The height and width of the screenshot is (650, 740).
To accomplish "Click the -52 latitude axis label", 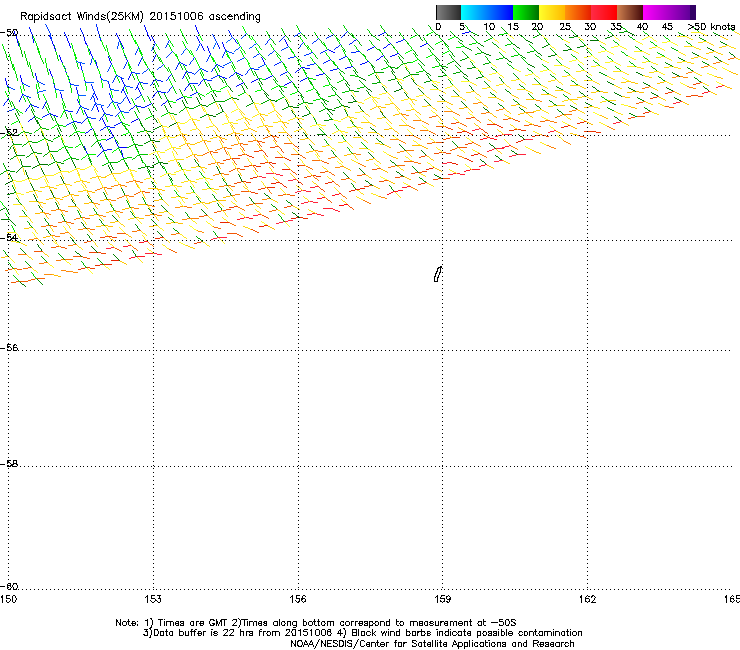I will pos(9,133).
